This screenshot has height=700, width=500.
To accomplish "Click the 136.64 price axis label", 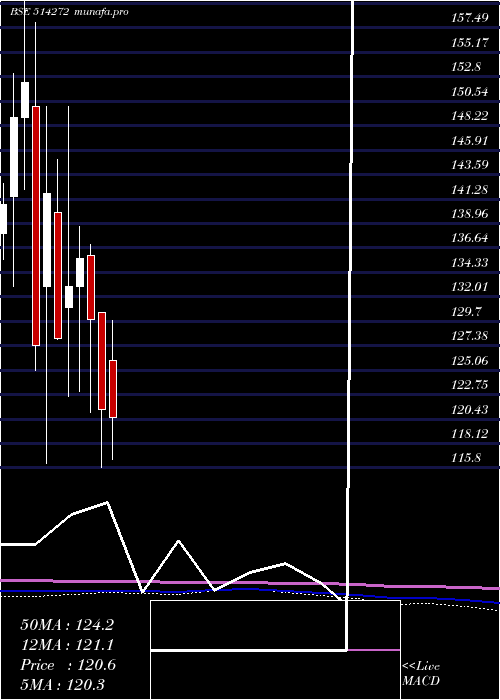I will point(470,238).
